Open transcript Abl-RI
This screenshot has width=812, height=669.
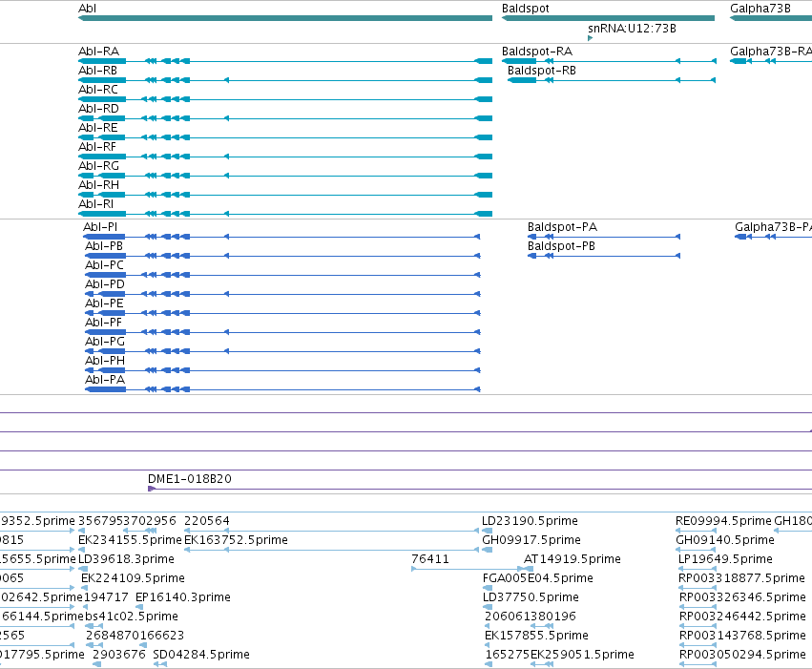tap(95, 204)
